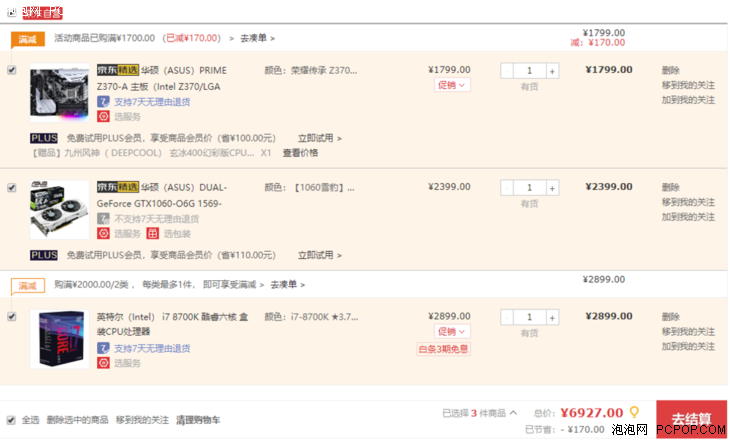Click quantity field for i7 8700K

529,318
